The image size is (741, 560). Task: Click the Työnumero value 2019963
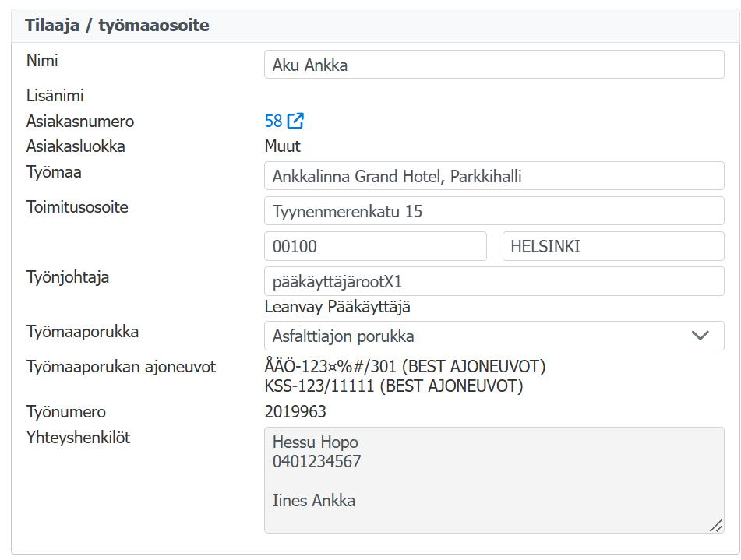(x=295, y=411)
